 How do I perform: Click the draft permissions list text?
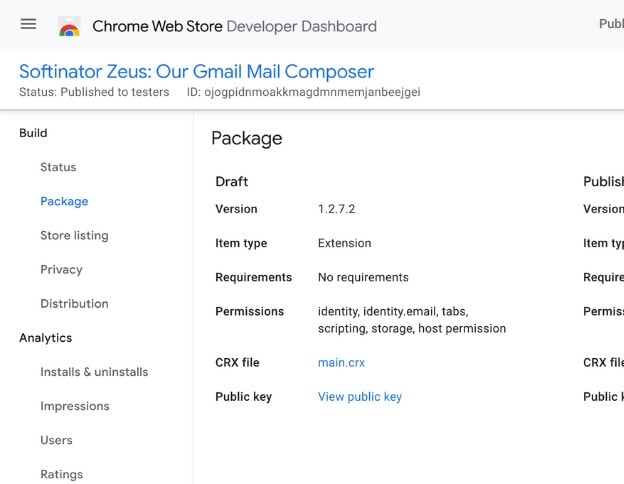pos(412,320)
